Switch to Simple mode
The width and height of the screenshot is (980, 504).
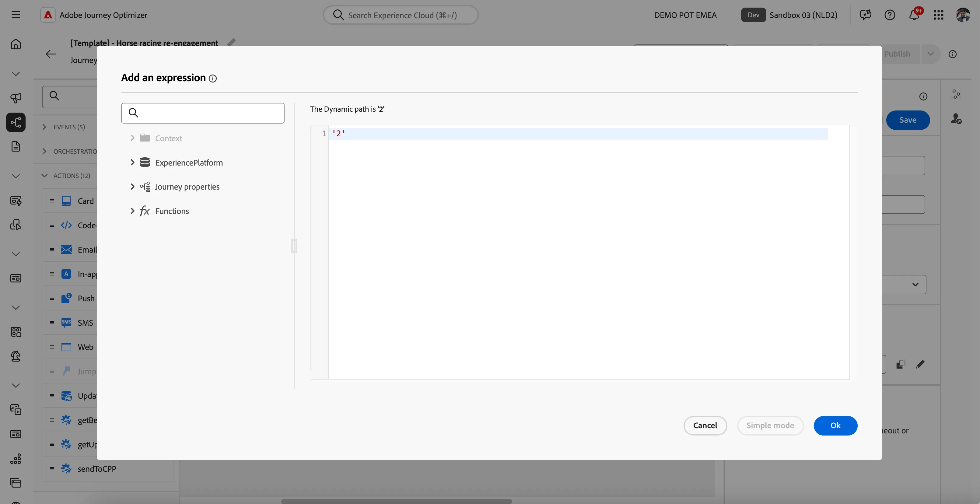coord(770,425)
